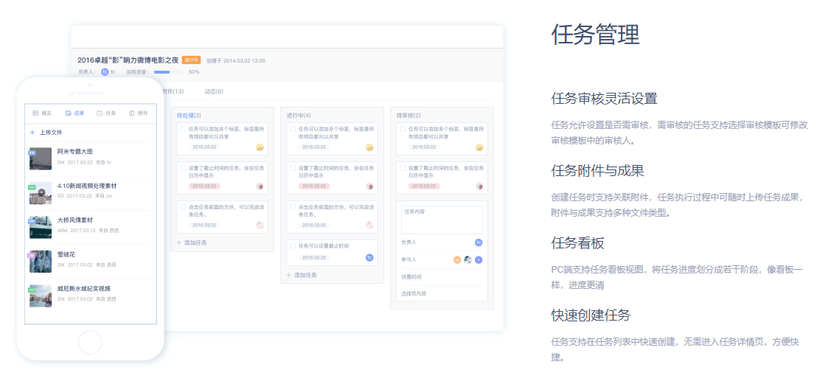Click the orange avatar in the 参与人 row
The width and height of the screenshot is (828, 392).
coord(457,259)
